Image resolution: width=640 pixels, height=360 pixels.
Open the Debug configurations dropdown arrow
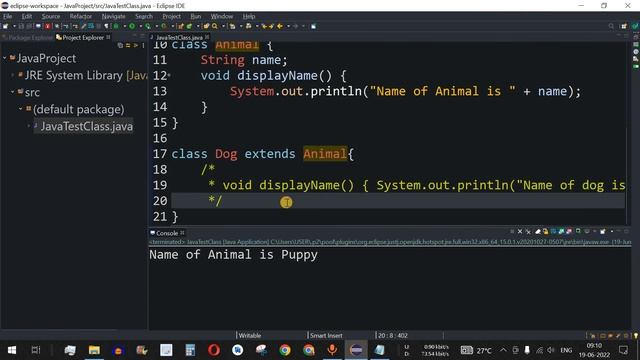click(x=124, y=26)
